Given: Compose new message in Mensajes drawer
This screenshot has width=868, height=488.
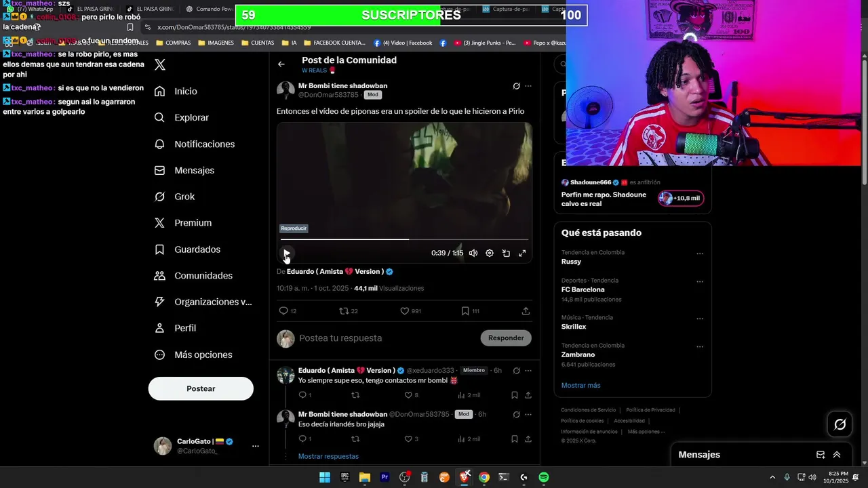Looking at the screenshot, I should point(821,455).
